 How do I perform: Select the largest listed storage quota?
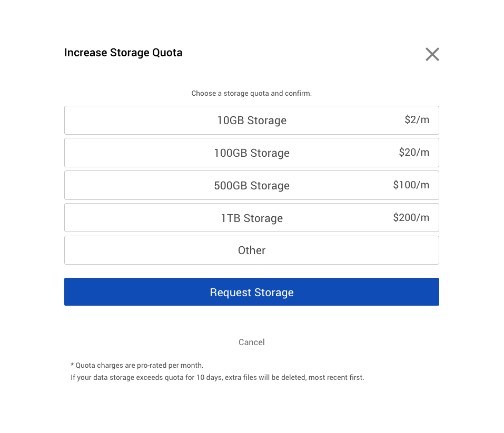(x=251, y=217)
